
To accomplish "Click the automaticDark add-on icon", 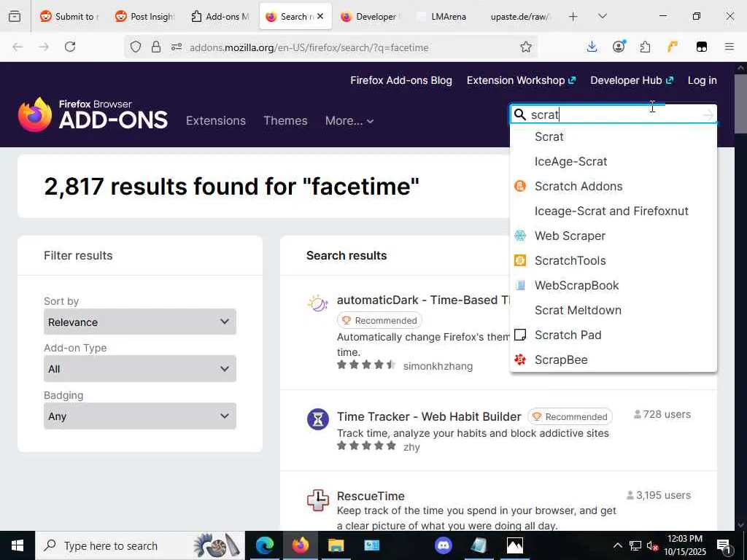I will point(318,303).
